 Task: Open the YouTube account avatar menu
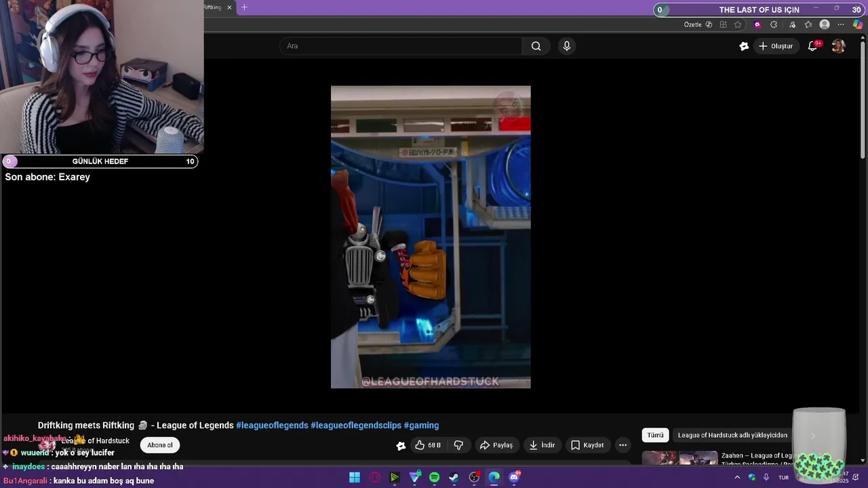[838, 46]
